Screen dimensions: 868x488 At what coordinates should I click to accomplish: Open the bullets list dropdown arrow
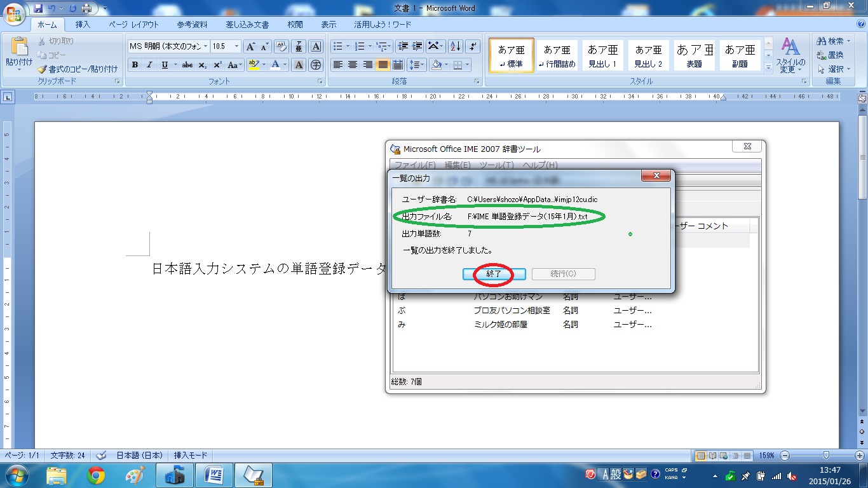(x=347, y=46)
